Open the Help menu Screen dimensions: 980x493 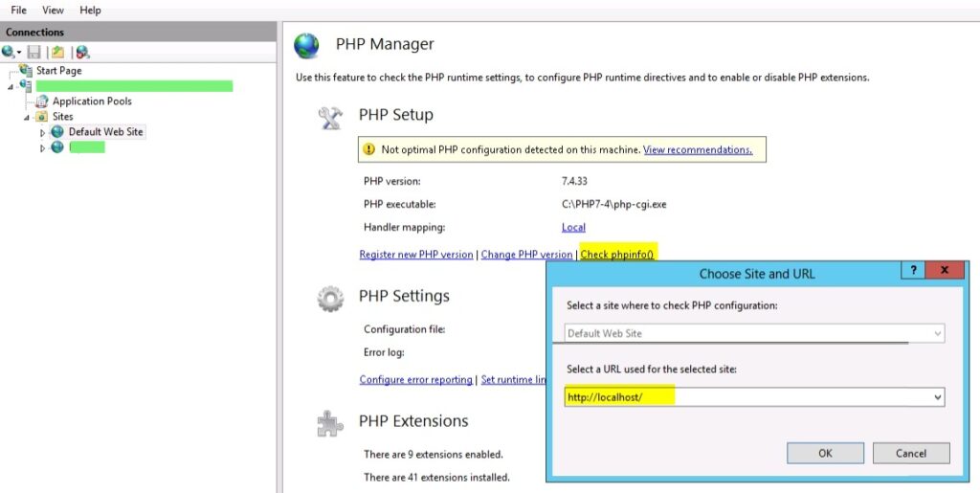tap(90, 10)
